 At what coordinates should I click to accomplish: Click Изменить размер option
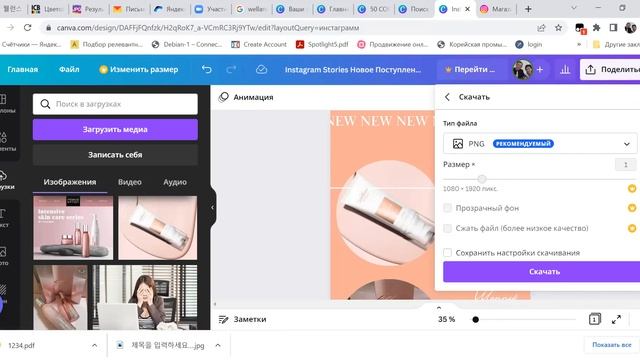[139, 69]
